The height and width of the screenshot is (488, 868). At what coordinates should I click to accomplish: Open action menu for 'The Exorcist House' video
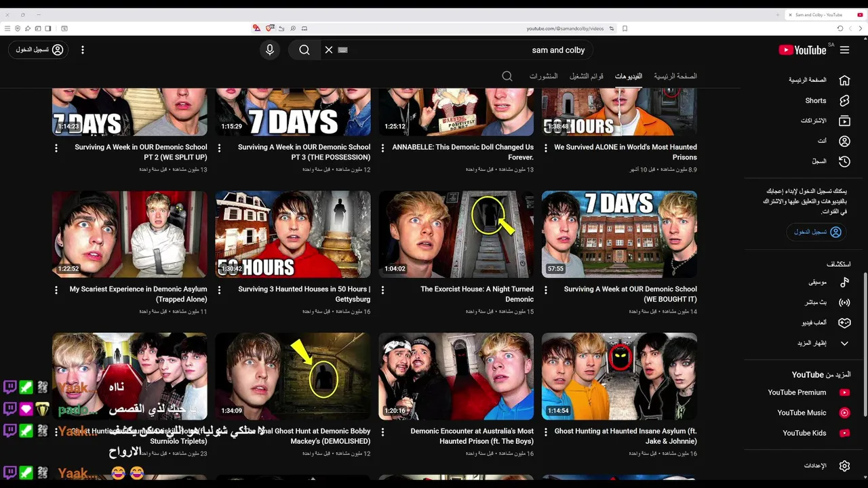click(382, 290)
